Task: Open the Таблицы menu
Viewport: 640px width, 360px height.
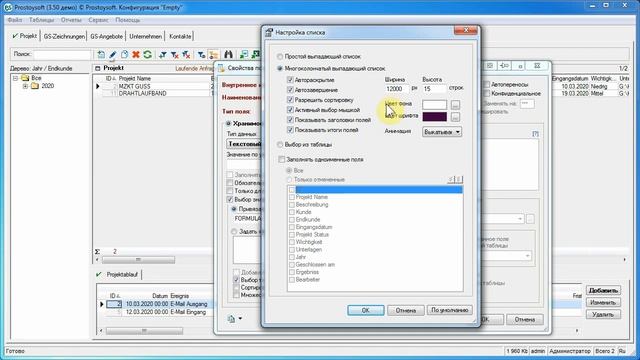Action: point(42,20)
